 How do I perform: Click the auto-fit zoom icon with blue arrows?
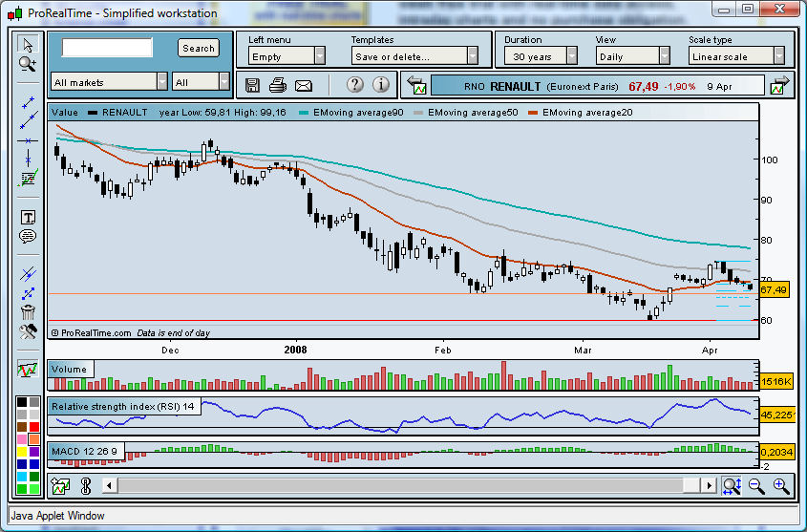[x=732, y=486]
